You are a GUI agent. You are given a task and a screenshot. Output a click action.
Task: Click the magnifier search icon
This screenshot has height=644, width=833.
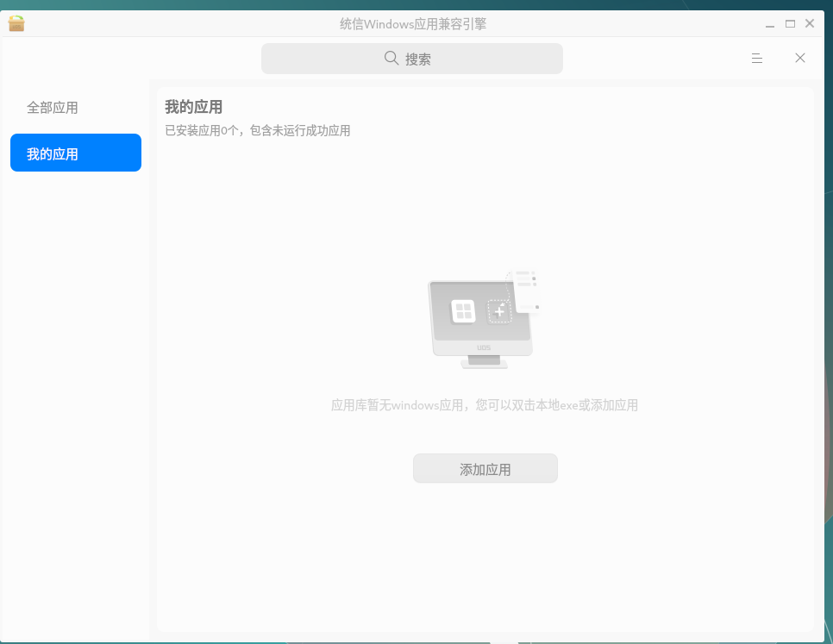pos(391,58)
